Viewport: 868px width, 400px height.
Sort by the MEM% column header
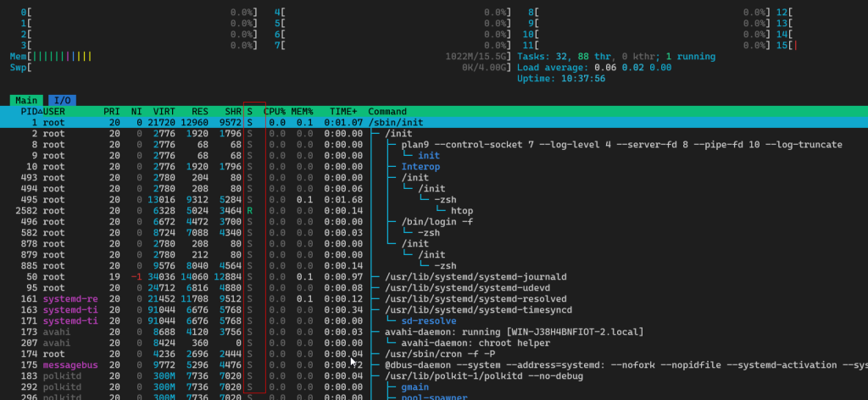[303, 111]
